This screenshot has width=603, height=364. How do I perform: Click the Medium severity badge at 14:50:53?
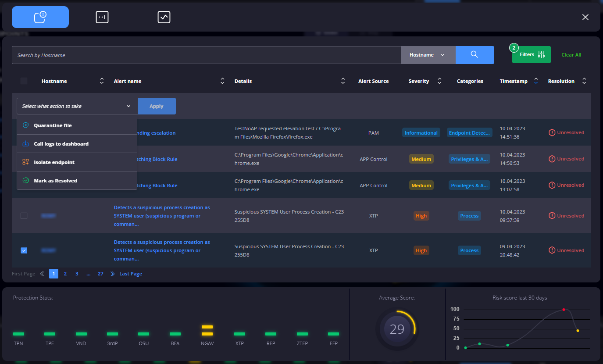click(421, 159)
